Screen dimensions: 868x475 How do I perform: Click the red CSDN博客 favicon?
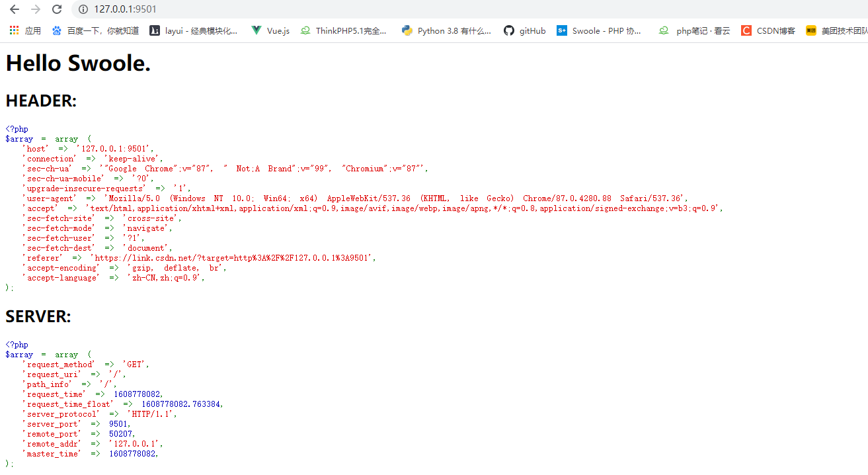(x=746, y=30)
